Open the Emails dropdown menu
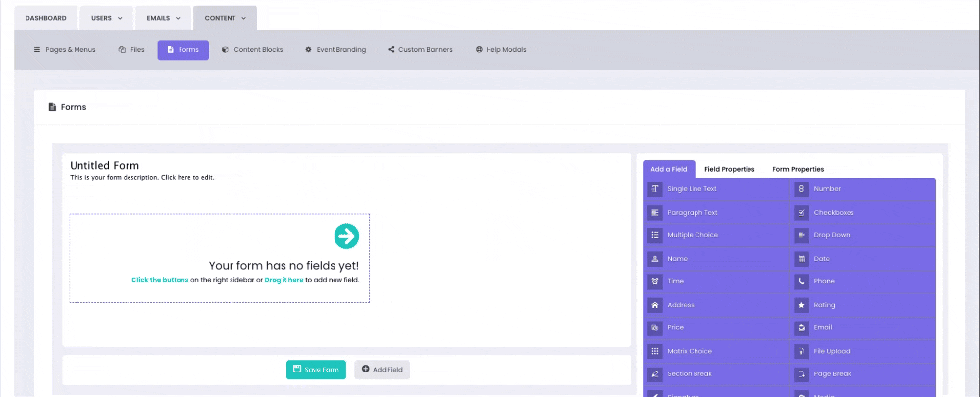The height and width of the screenshot is (397, 980). (163, 18)
